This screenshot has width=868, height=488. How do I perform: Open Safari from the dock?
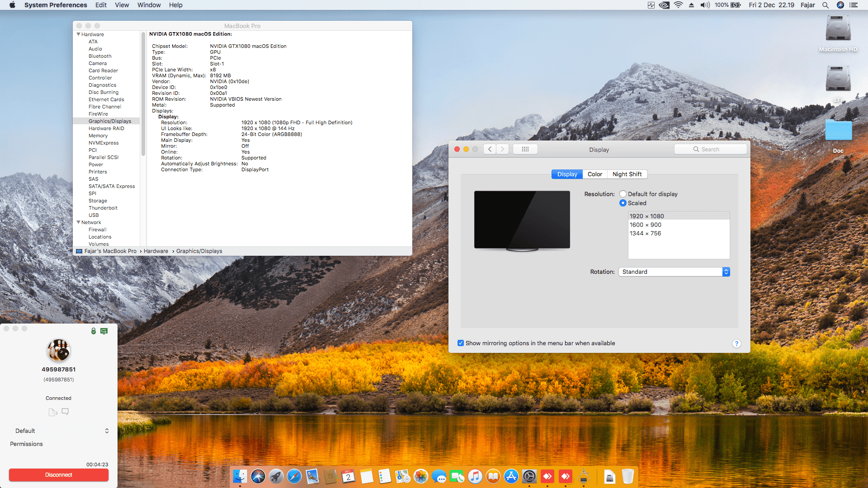tap(294, 476)
